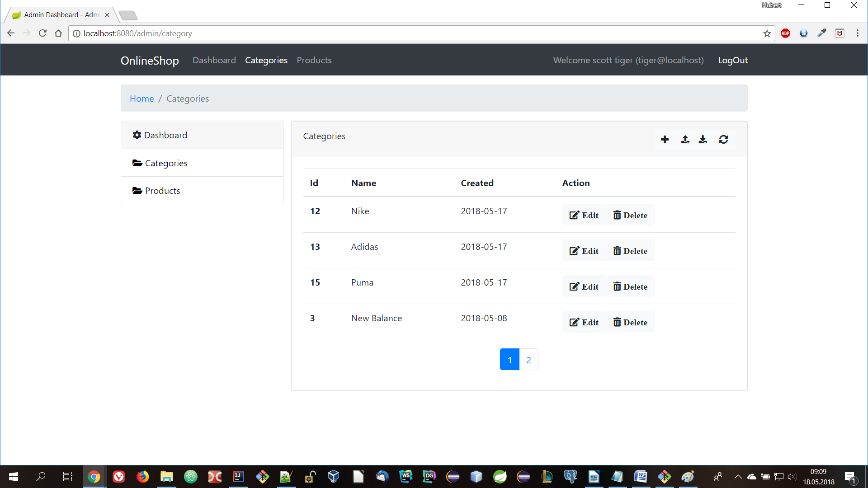Bookmark page with the star icon

767,33
